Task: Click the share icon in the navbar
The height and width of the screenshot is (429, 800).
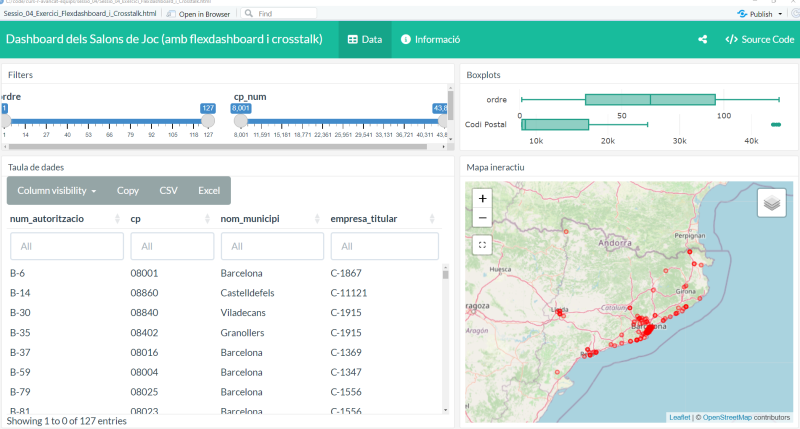Action: click(703, 40)
